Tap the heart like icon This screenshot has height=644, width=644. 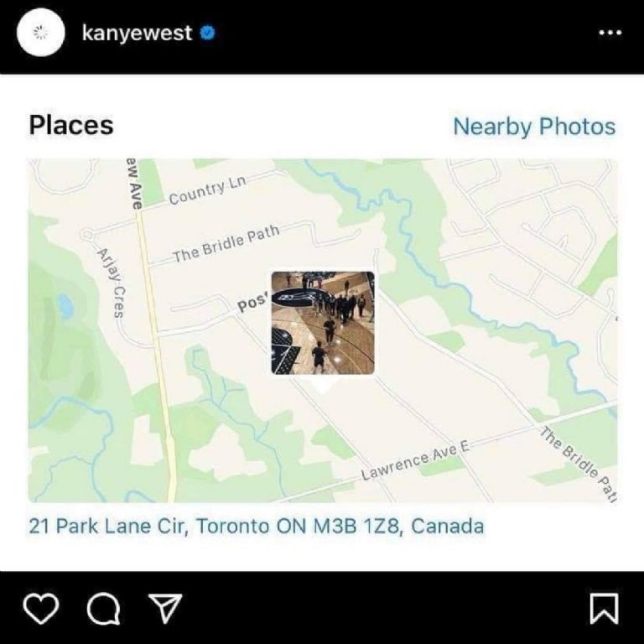40,608
